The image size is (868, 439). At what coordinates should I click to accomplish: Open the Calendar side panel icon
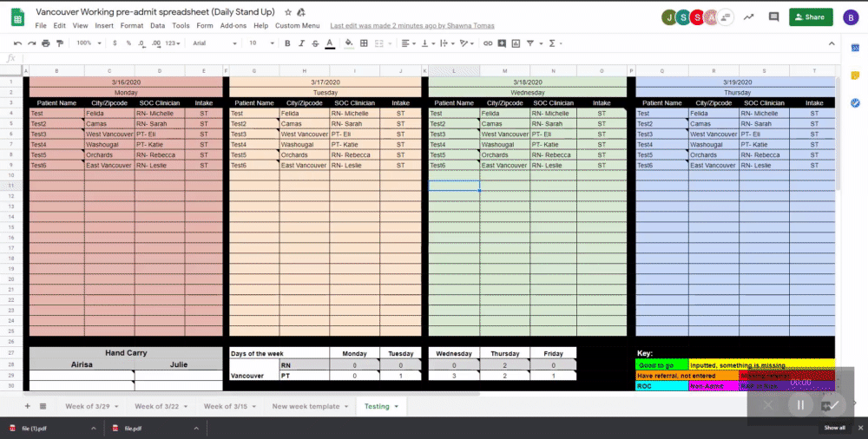pos(855,49)
